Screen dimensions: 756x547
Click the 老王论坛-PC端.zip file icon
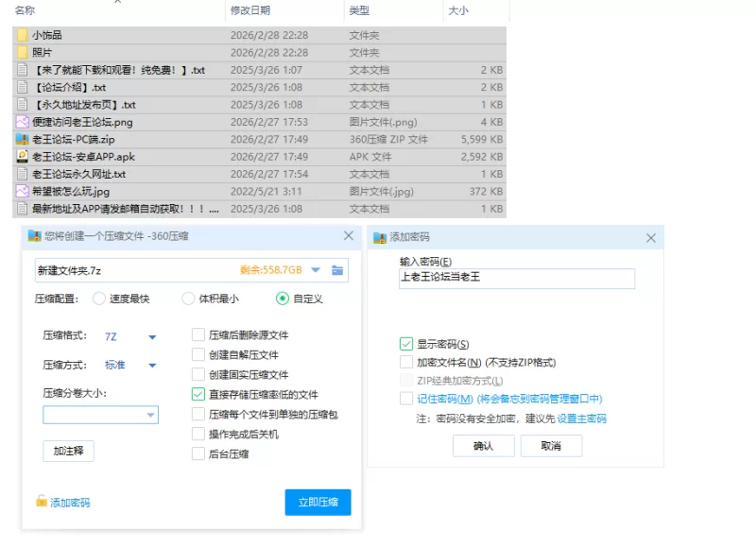pyautogui.click(x=22, y=139)
